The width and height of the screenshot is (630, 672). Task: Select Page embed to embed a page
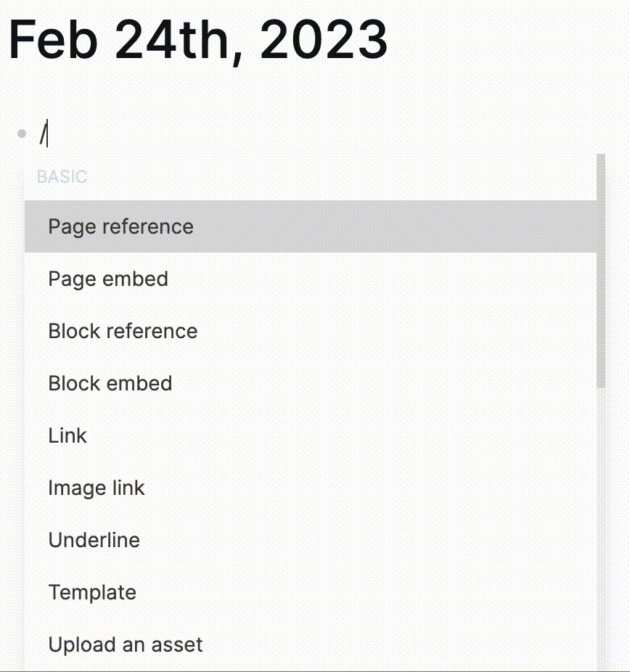[107, 279]
